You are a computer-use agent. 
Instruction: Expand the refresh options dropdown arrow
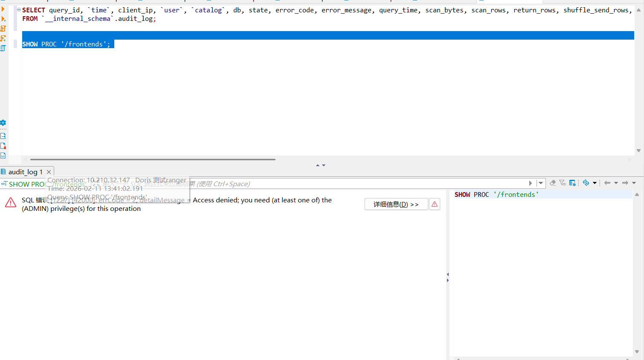click(595, 183)
